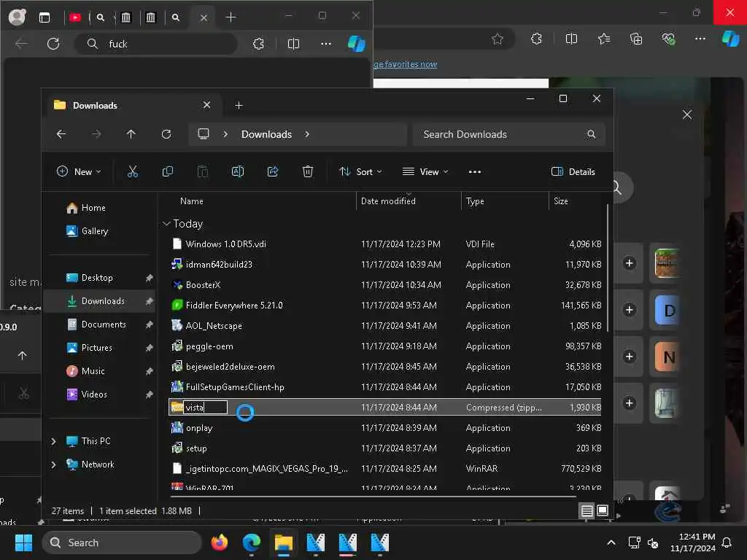The image size is (747, 560).
Task: Click chevron before Downloads in address bar
Action: (225, 134)
